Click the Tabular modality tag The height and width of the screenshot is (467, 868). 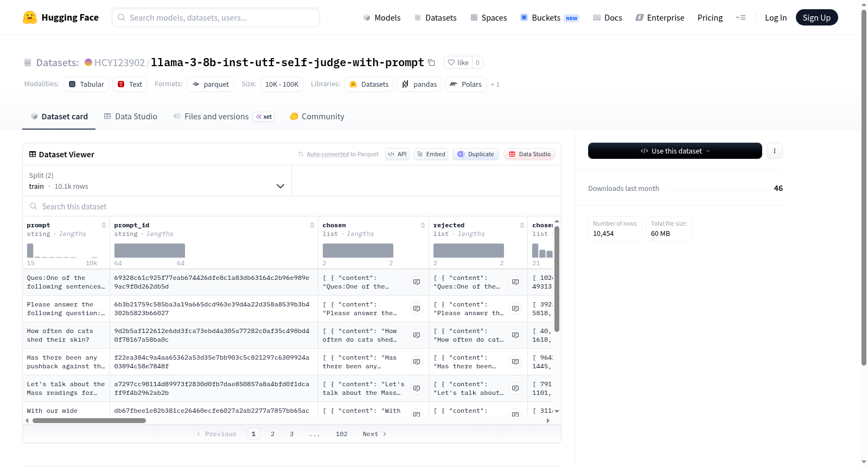pyautogui.click(x=86, y=84)
